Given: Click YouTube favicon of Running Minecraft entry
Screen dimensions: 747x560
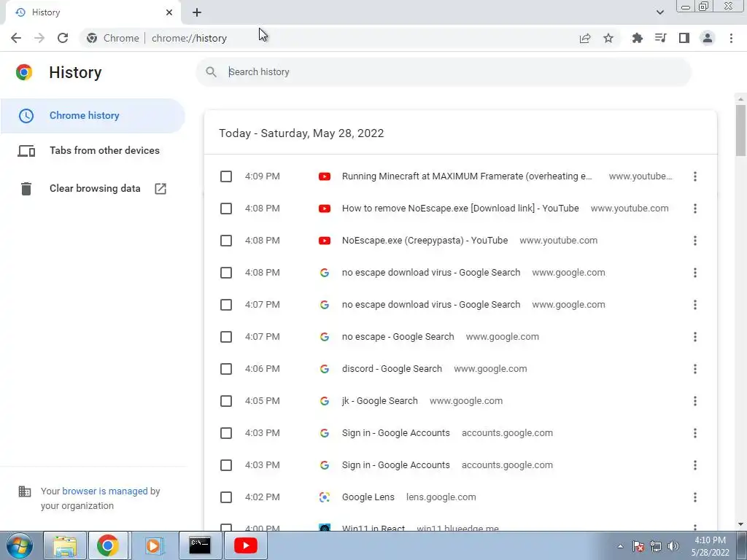Looking at the screenshot, I should [x=325, y=176].
